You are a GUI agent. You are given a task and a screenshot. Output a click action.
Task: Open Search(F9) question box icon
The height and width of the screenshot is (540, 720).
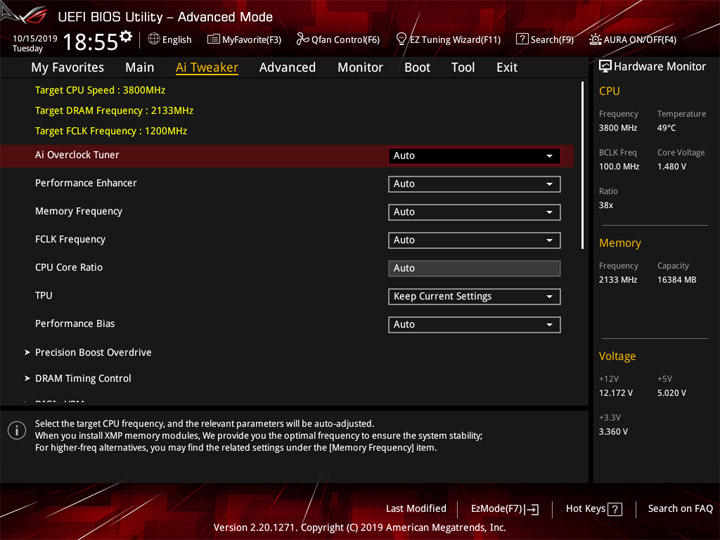pos(522,39)
